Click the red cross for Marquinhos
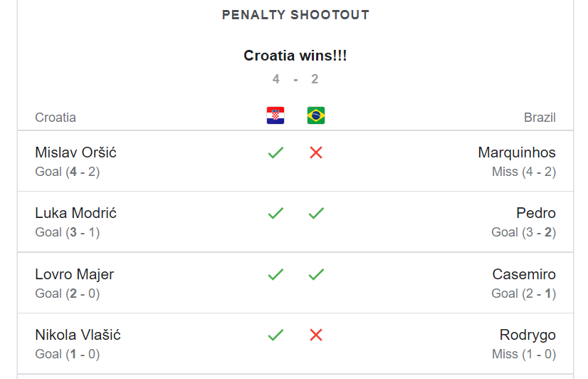Screen dimensions: 588x379 click(x=316, y=152)
